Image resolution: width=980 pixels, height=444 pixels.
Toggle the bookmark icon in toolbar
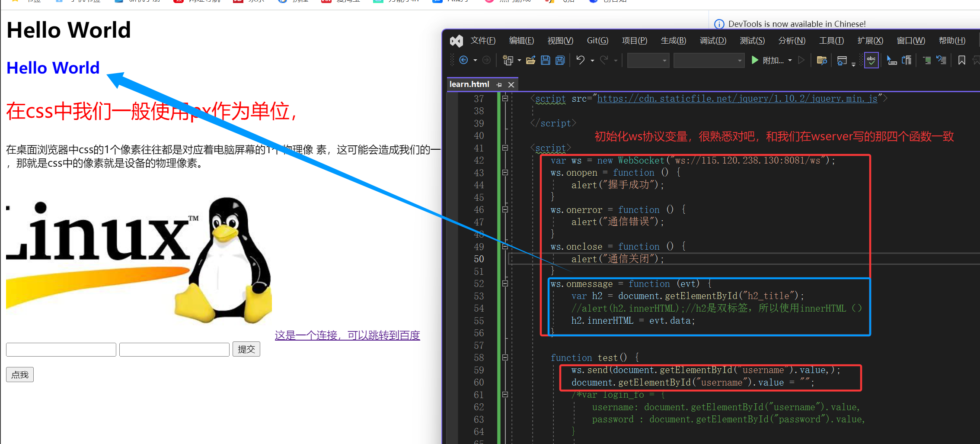point(961,60)
